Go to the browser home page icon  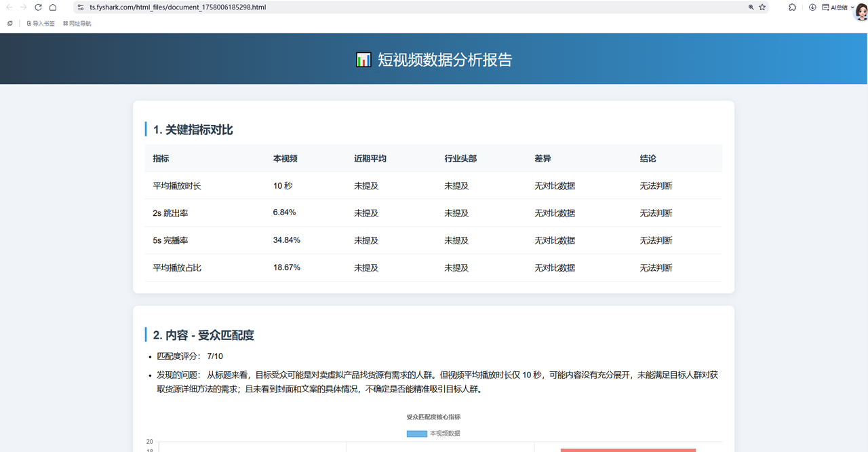coord(53,7)
